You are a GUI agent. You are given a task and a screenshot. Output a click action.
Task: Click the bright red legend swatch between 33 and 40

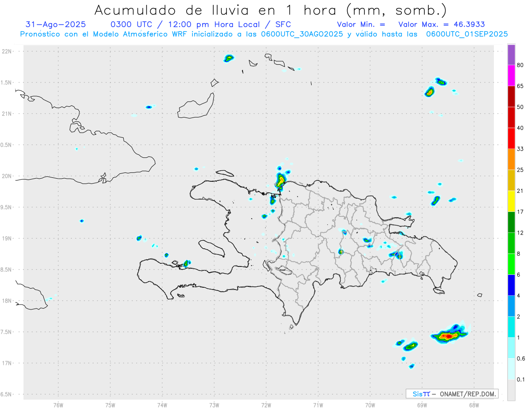coord(511,138)
